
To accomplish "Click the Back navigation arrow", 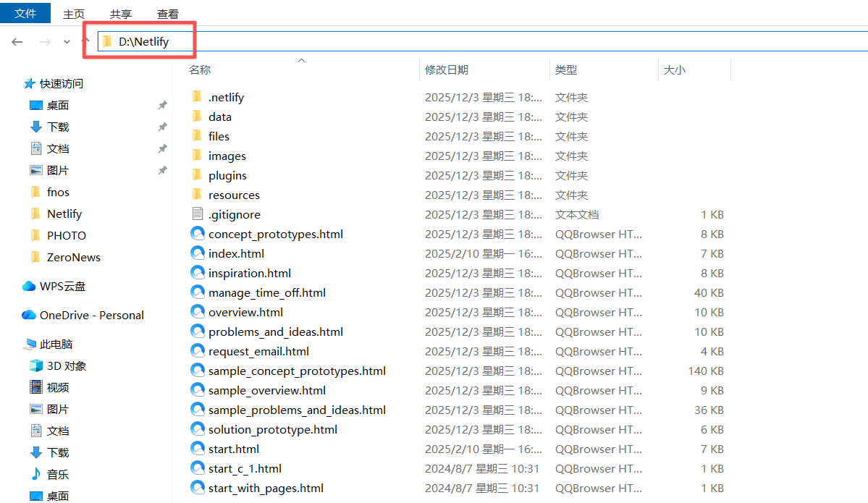I will tap(17, 42).
